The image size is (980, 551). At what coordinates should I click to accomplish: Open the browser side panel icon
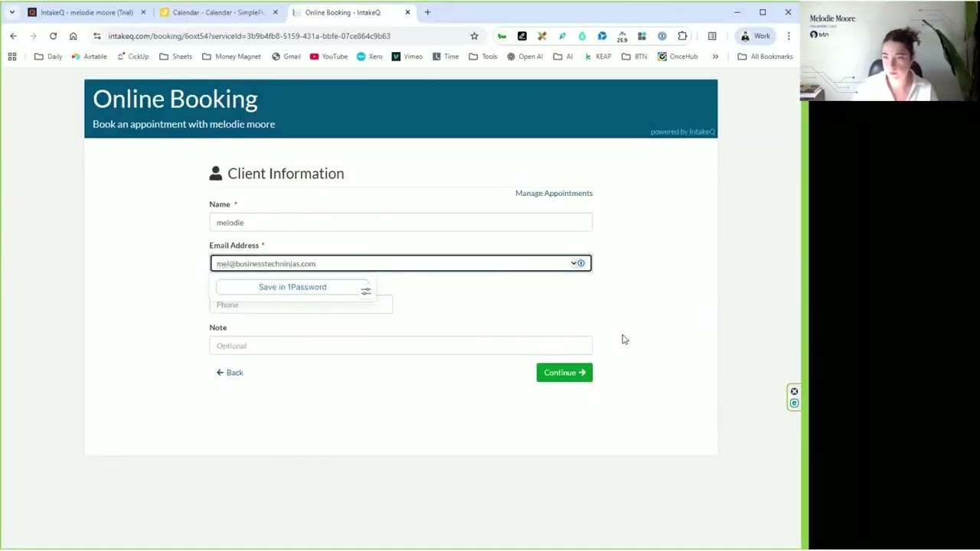click(x=712, y=36)
